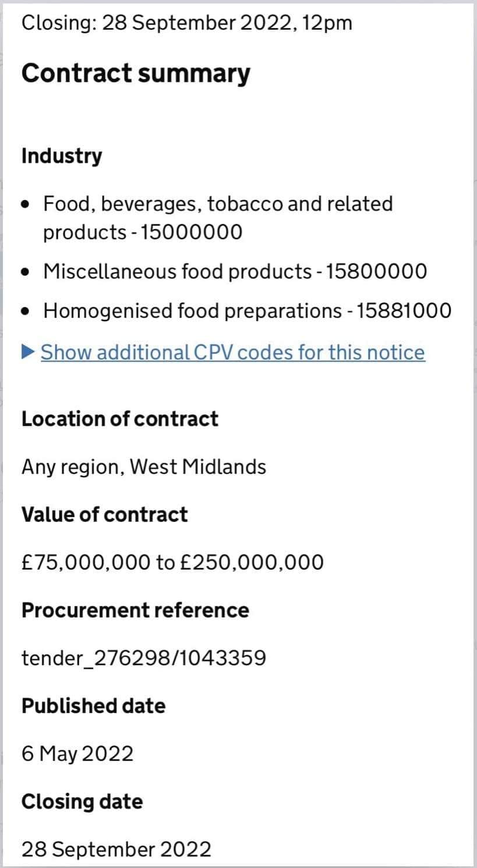
Task: Click the bullet before "Homogenised food preparations"
Action: click(25, 311)
